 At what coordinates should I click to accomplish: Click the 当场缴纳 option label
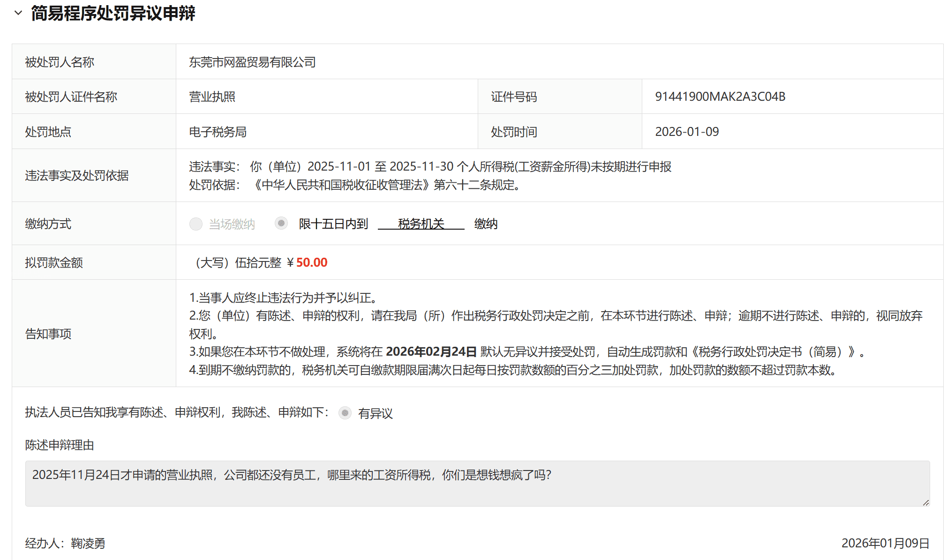[x=232, y=224]
